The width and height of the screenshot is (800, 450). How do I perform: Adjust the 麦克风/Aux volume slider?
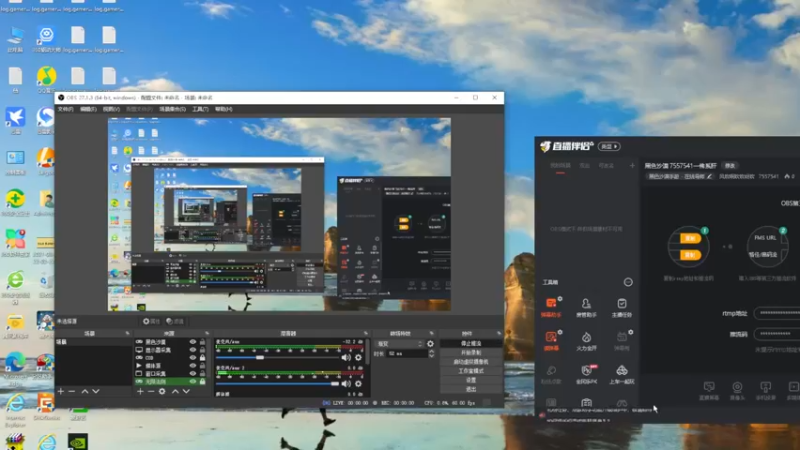pos(278,358)
